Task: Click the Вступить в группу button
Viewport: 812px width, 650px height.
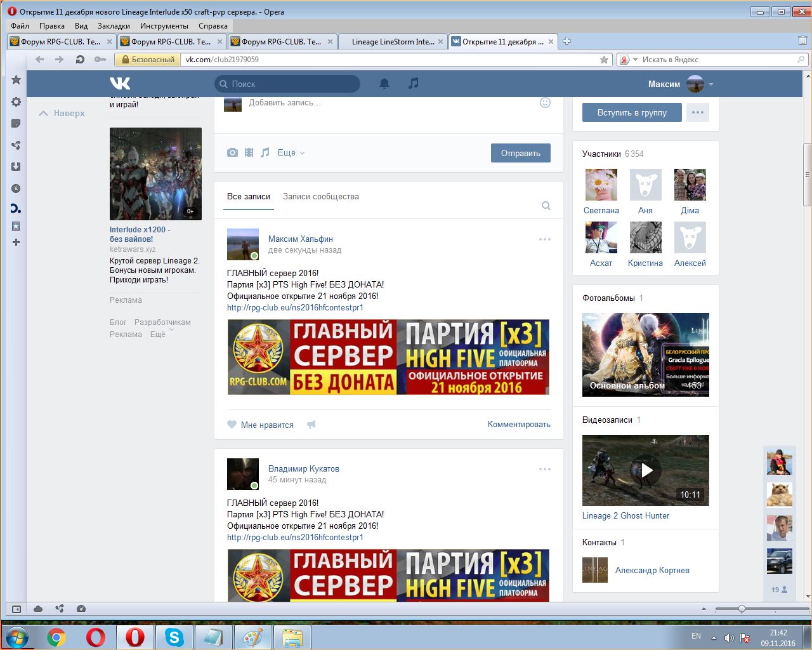Action: click(x=632, y=112)
